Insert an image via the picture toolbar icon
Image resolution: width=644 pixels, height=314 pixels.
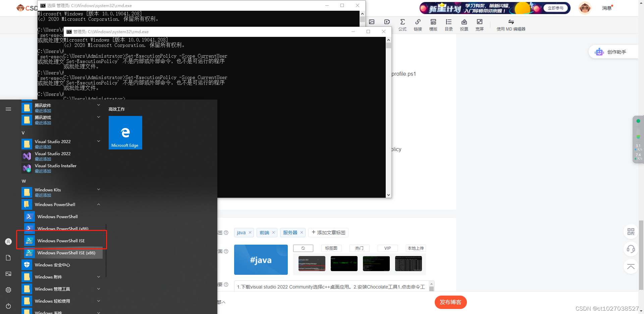click(372, 22)
